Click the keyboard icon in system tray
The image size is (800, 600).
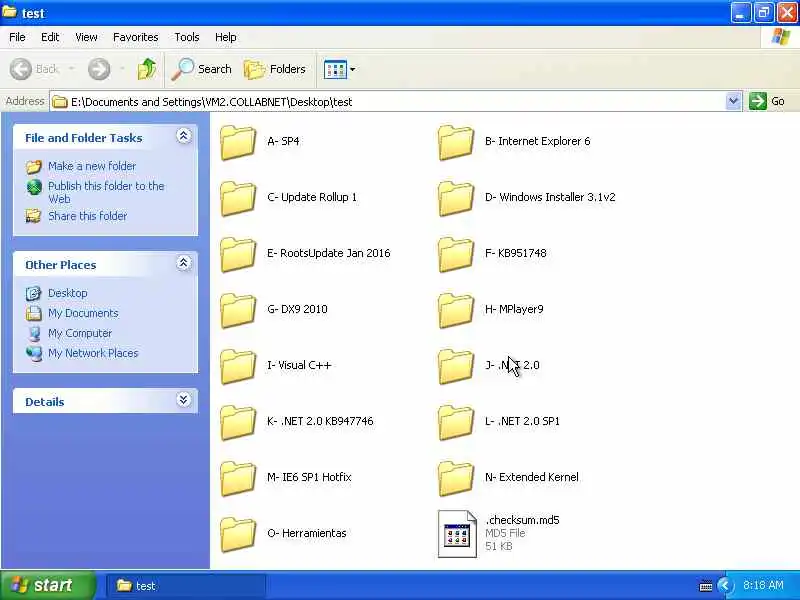[x=706, y=586]
